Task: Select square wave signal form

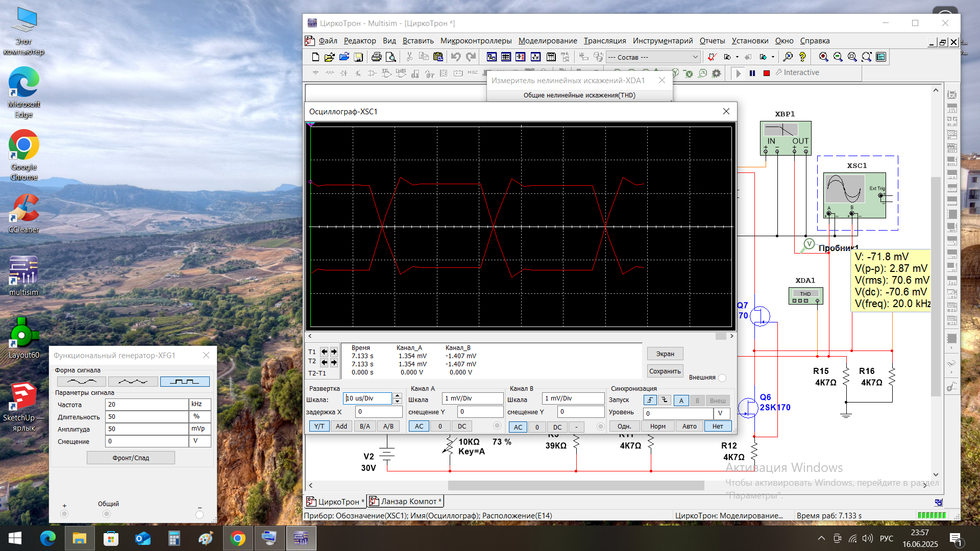Action: 184,382
